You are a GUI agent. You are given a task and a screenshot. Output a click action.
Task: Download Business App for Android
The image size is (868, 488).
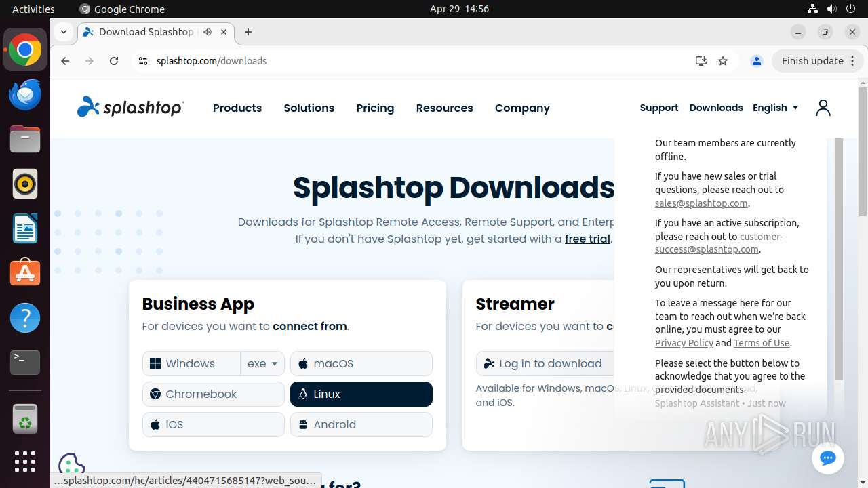(361, 424)
